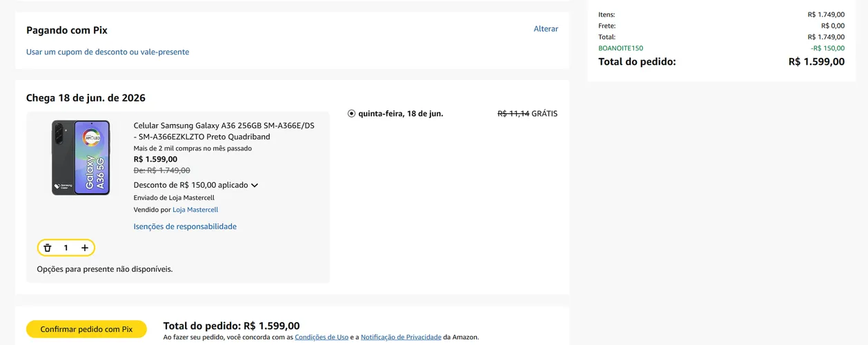Click the struck-through De: R$ 1.749,00 price
868x345 pixels.
click(x=161, y=170)
